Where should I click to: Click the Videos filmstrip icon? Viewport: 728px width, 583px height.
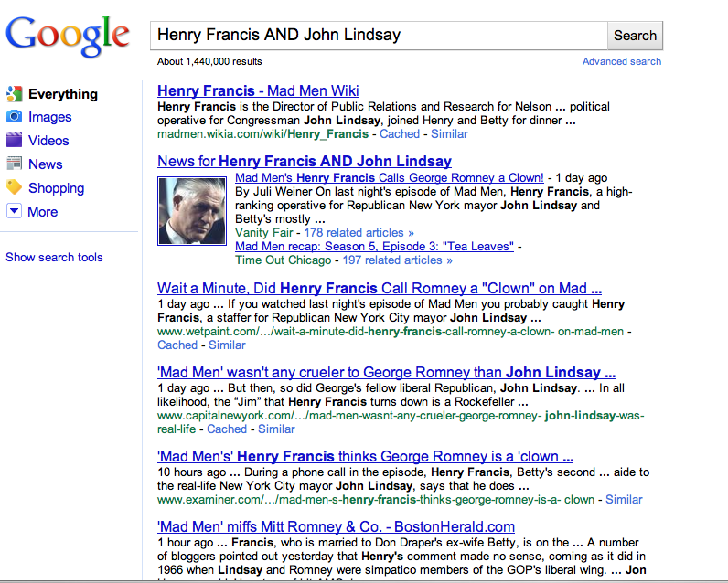(x=14, y=141)
